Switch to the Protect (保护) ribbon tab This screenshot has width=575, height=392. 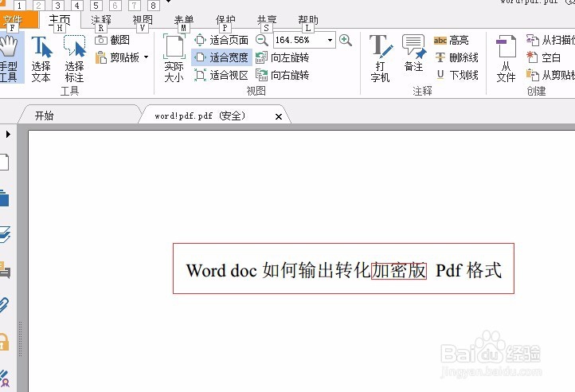pyautogui.click(x=225, y=20)
